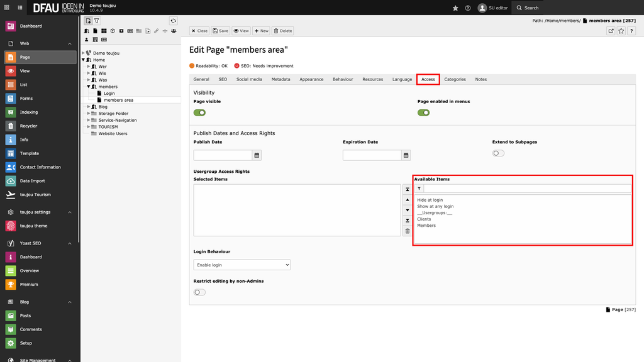This screenshot has width=644, height=362.
Task: Open the Publish Date calendar picker
Action: point(257,155)
